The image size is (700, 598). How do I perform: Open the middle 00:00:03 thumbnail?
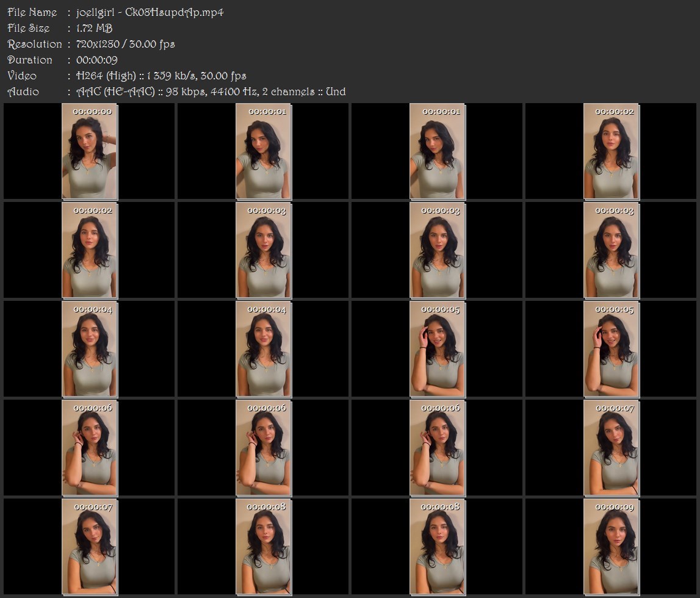pyautogui.click(x=438, y=250)
